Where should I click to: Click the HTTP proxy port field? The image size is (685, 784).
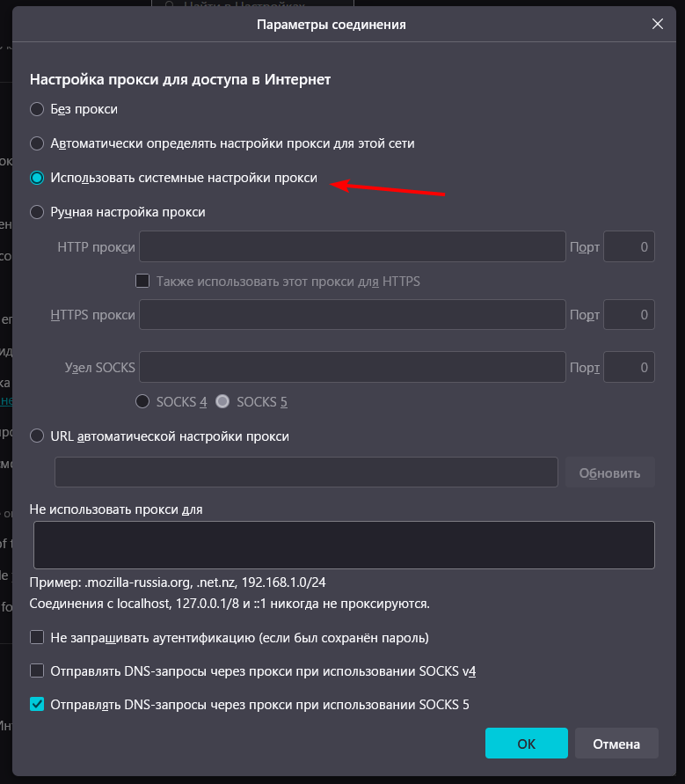[x=629, y=246]
